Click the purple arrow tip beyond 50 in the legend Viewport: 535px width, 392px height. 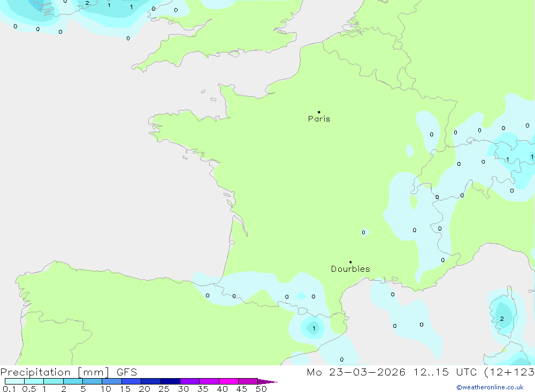pyautogui.click(x=267, y=381)
